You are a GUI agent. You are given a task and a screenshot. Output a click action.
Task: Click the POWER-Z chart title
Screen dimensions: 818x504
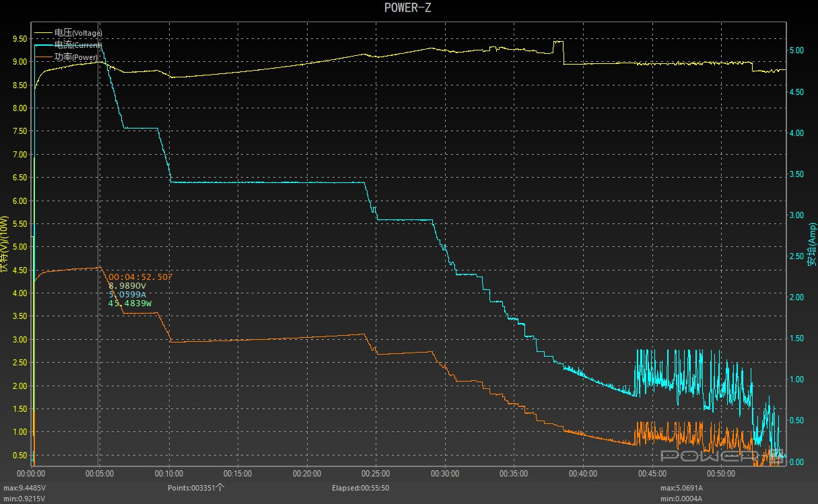(408, 8)
